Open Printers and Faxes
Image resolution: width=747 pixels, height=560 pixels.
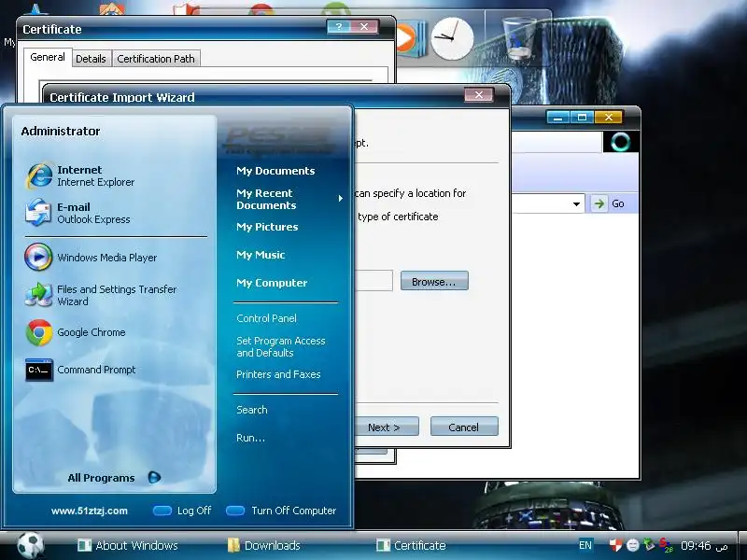click(278, 374)
